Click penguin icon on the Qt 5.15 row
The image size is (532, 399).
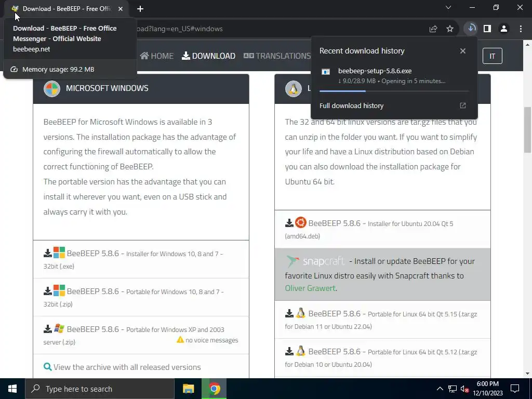[301, 313]
